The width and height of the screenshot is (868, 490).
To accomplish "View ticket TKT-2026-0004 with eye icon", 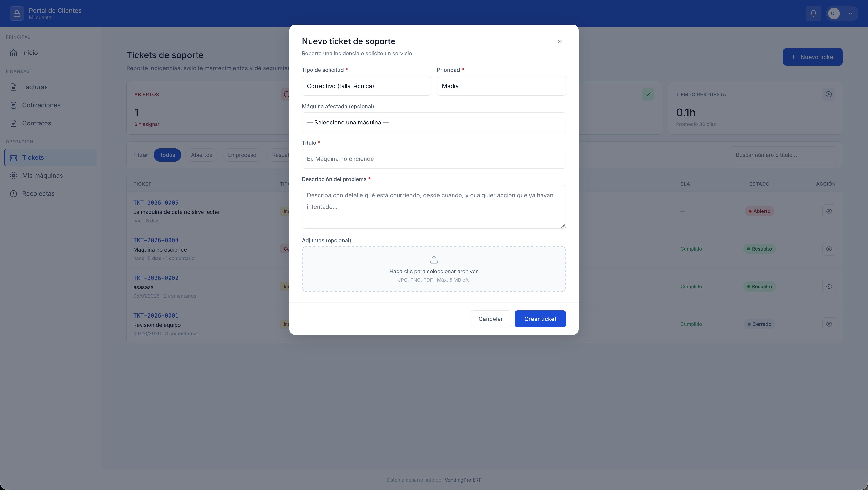I will (829, 249).
